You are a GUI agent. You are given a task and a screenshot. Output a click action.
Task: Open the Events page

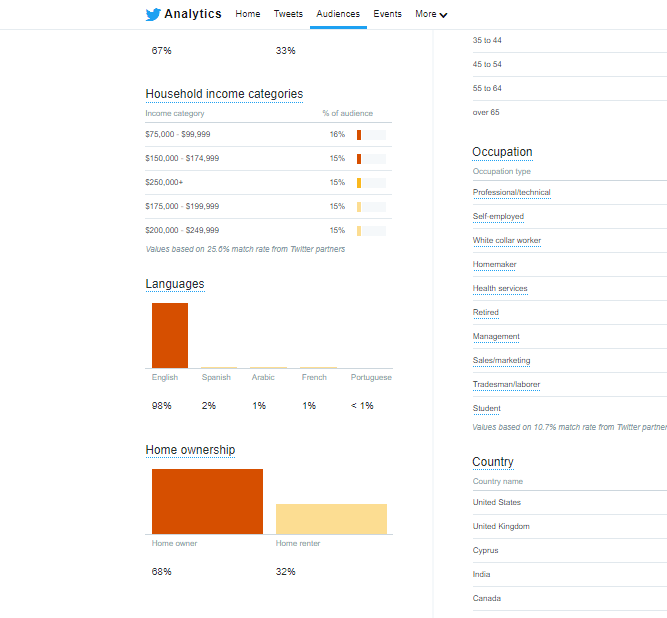point(387,14)
